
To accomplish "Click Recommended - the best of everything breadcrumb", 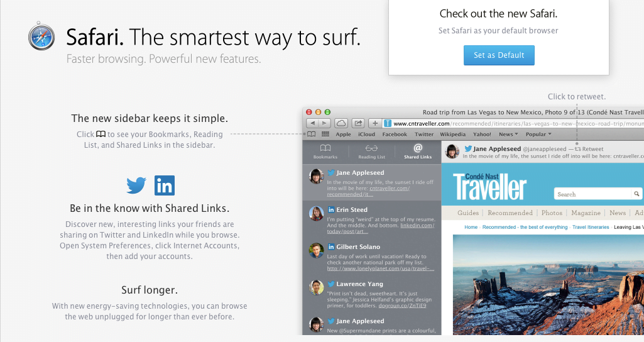I will (525, 227).
